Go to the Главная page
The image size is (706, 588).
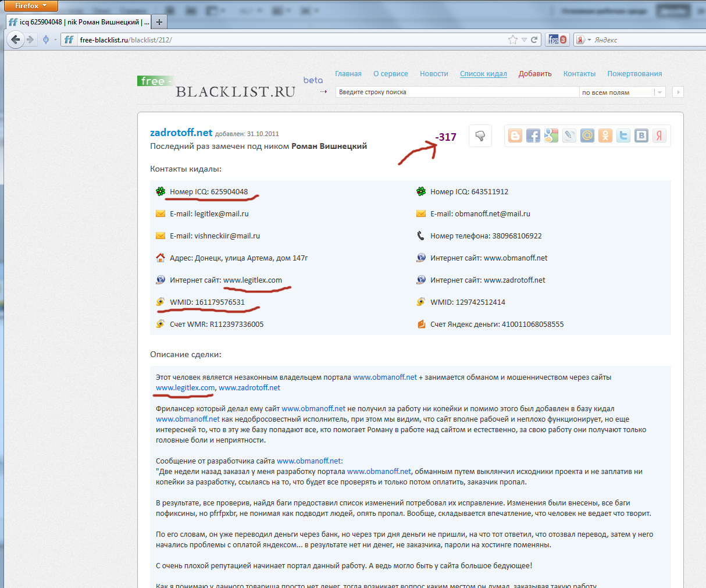(x=348, y=74)
